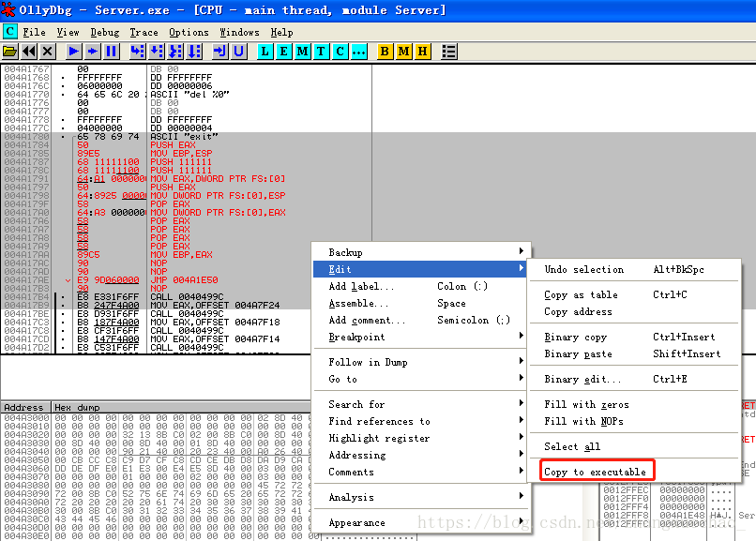Choose Copy address
Screen dimensions: 756x541
coord(634,311)
